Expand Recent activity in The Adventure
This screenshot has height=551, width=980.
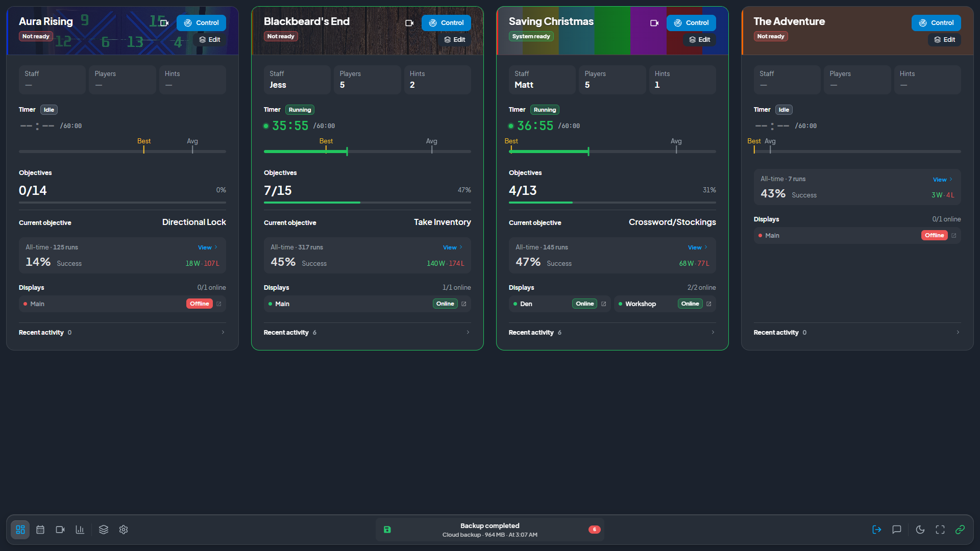pyautogui.click(x=857, y=333)
